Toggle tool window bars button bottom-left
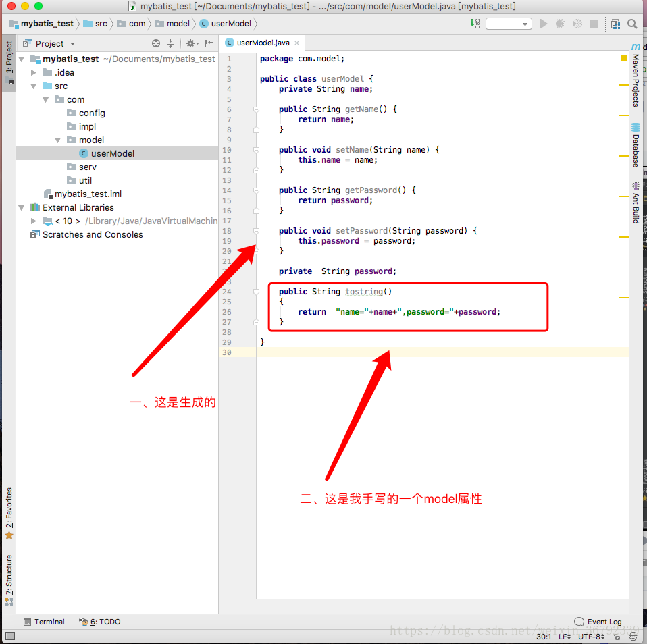The height and width of the screenshot is (644, 647). tap(10, 637)
